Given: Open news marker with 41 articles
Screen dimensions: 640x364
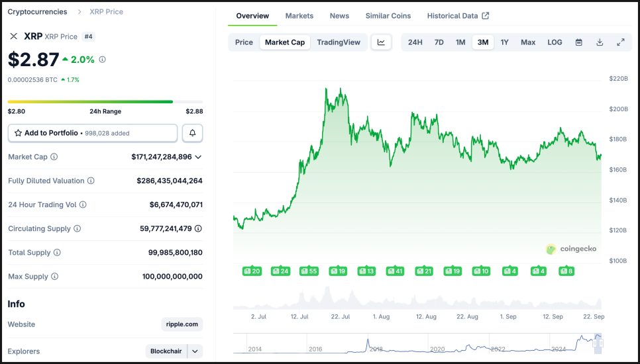Looking at the screenshot, I should pyautogui.click(x=395, y=271).
